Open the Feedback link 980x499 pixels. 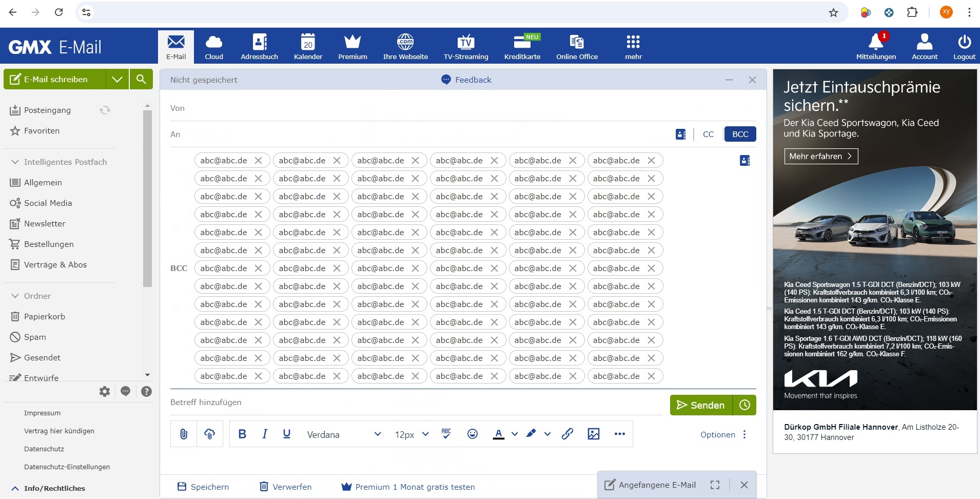[x=466, y=80]
